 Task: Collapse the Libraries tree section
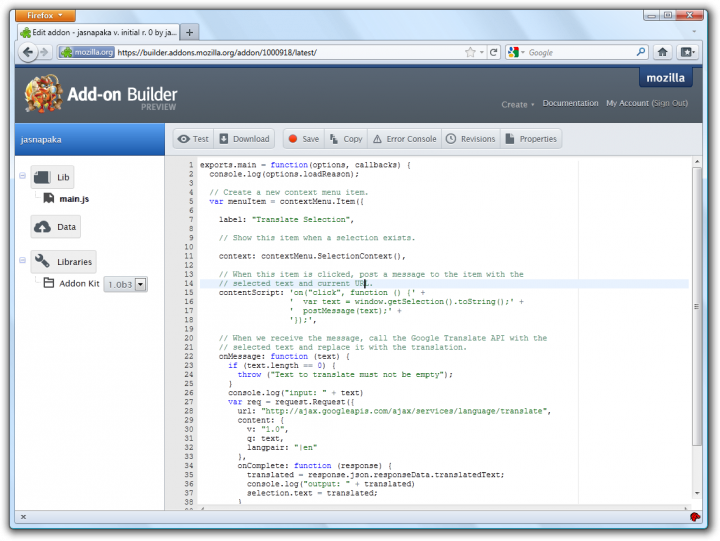[22, 261]
